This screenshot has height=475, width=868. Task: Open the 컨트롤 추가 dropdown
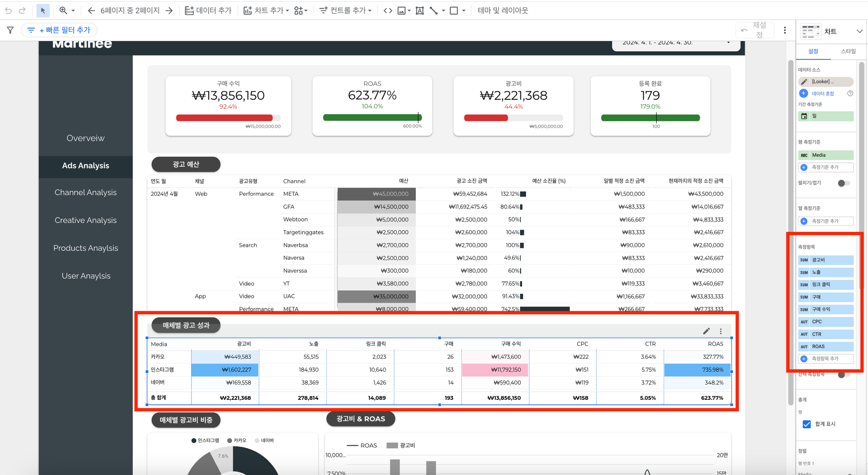(x=345, y=10)
